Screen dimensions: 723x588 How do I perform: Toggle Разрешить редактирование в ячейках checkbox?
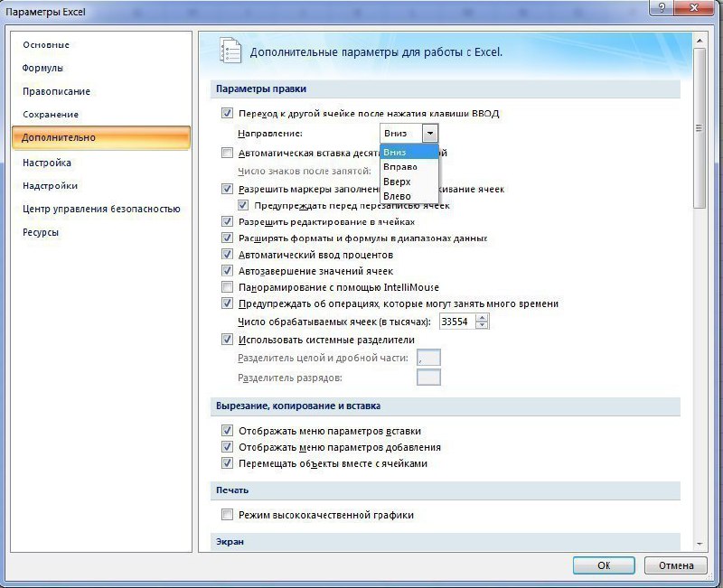click(x=227, y=221)
